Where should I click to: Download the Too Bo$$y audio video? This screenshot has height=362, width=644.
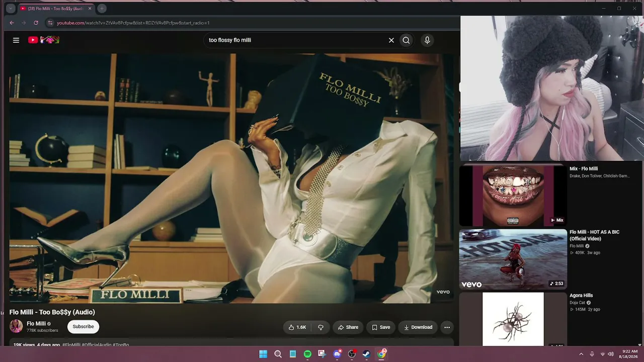418,327
